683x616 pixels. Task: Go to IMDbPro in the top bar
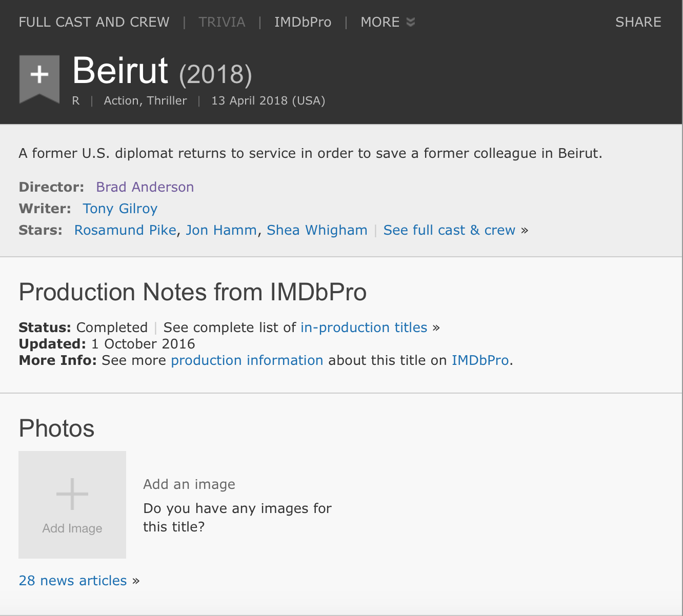coord(303,22)
